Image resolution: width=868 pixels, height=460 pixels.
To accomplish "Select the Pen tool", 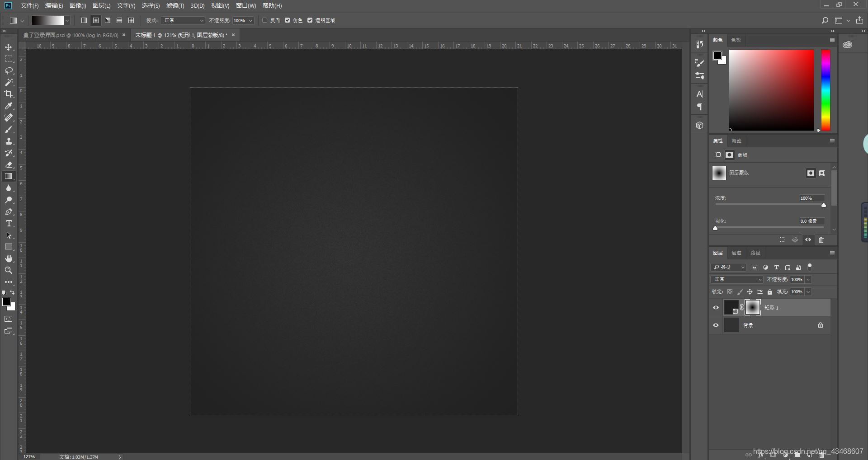I will coord(9,212).
